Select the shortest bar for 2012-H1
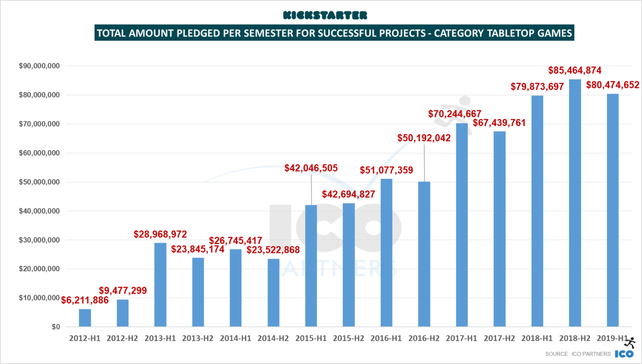The height and width of the screenshot is (364, 642). pyautogui.click(x=84, y=317)
